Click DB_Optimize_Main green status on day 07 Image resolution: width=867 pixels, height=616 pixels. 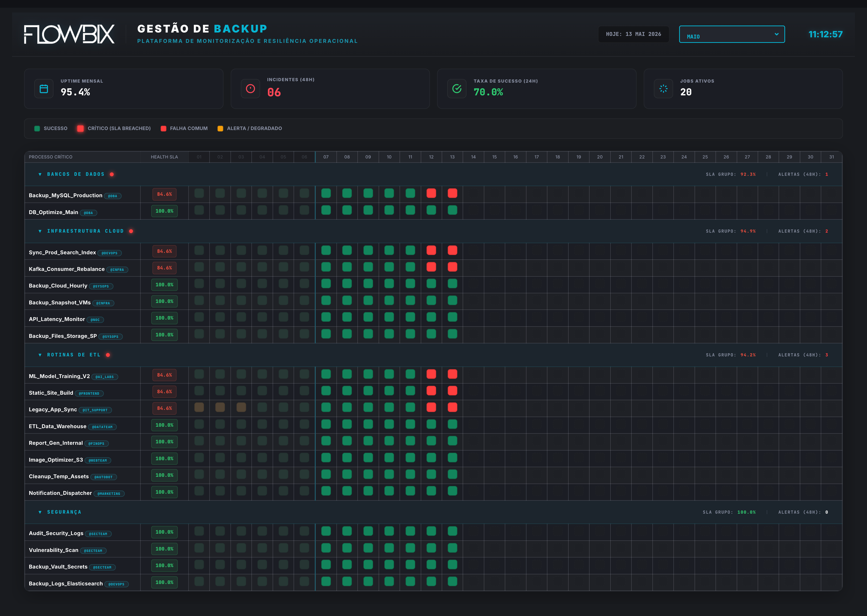(x=326, y=210)
